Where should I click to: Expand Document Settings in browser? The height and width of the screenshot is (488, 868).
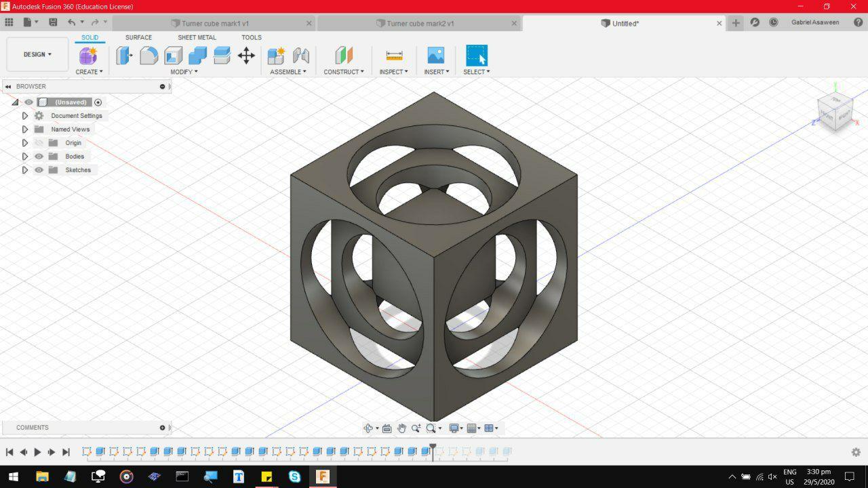[25, 116]
